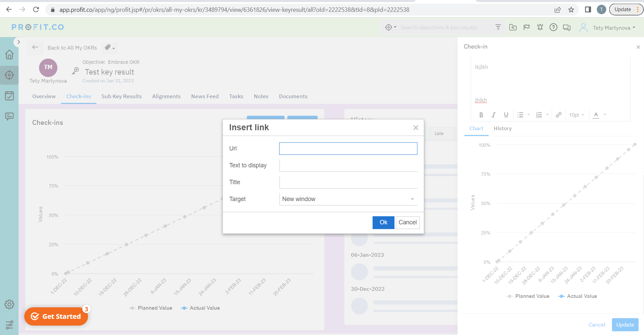This screenshot has width=644, height=335.
Task: Click the flag icon in header
Action: point(526,27)
